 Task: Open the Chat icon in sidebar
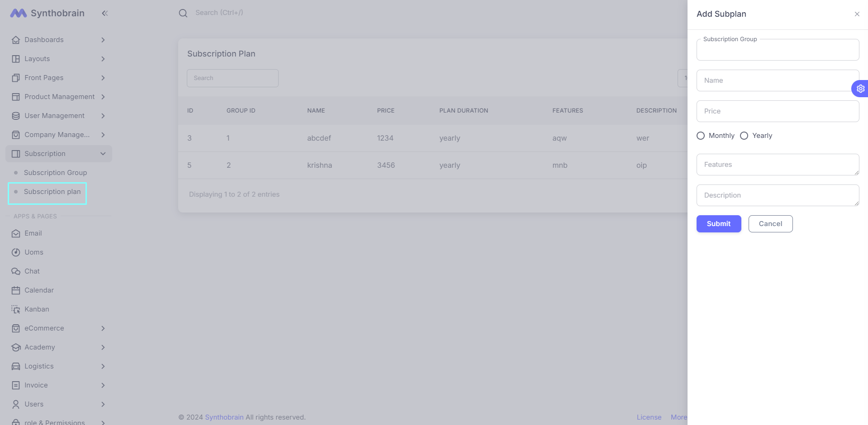click(x=16, y=271)
